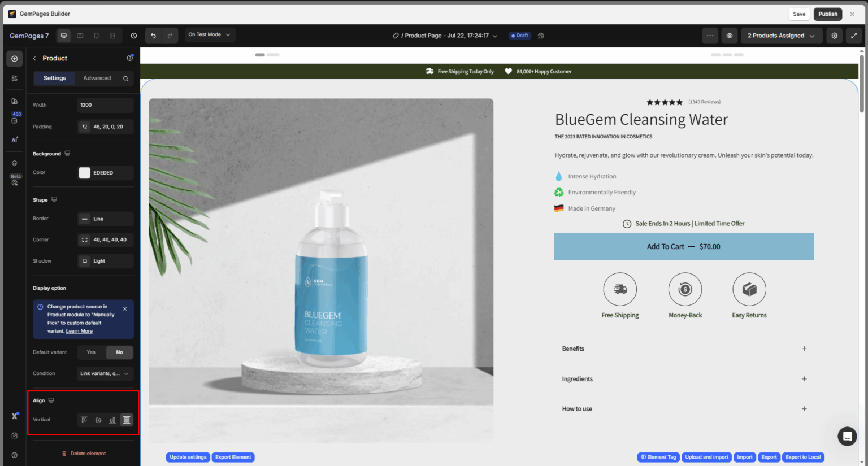Click the Padding link-sides icon
The height and width of the screenshot is (466, 868).
[x=85, y=127]
